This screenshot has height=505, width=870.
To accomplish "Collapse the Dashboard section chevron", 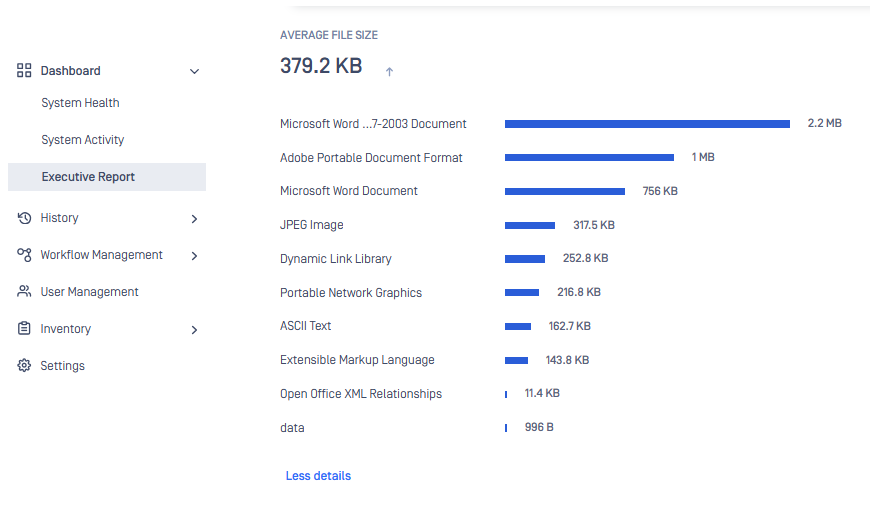I will [194, 72].
